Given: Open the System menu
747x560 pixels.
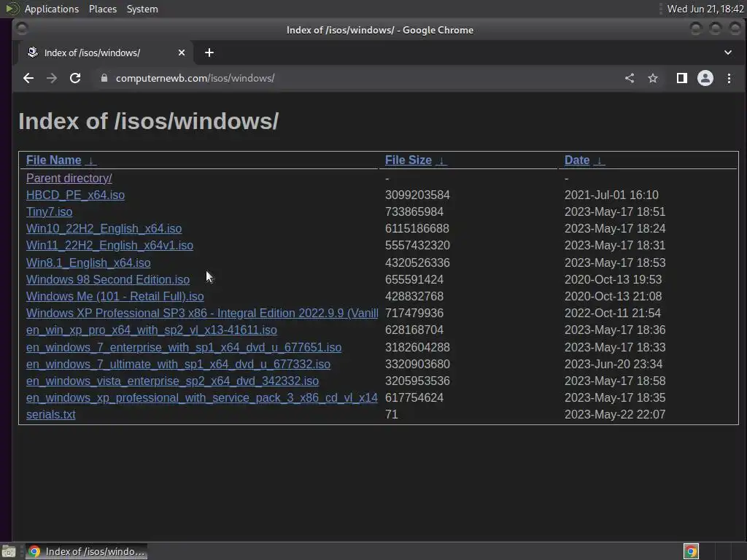Looking at the screenshot, I should click(142, 9).
